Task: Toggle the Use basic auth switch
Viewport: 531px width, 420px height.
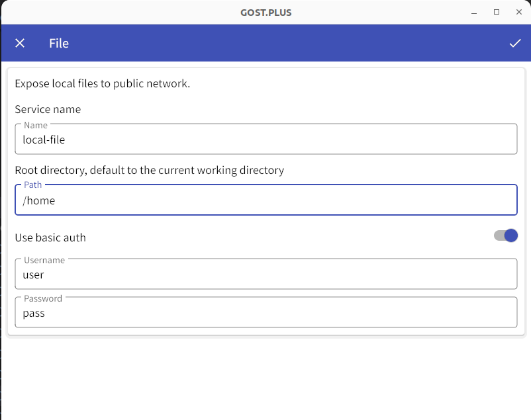Action: pyautogui.click(x=506, y=235)
